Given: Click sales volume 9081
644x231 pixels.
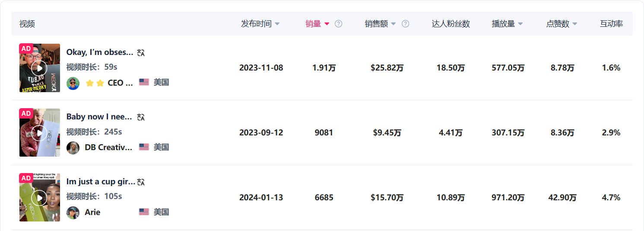Looking at the screenshot, I should [x=324, y=133].
